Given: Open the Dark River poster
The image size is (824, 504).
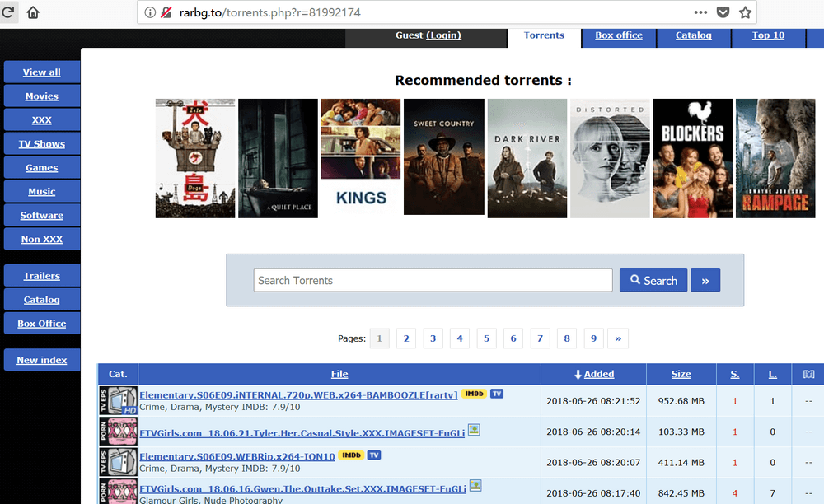Looking at the screenshot, I should 527,159.
